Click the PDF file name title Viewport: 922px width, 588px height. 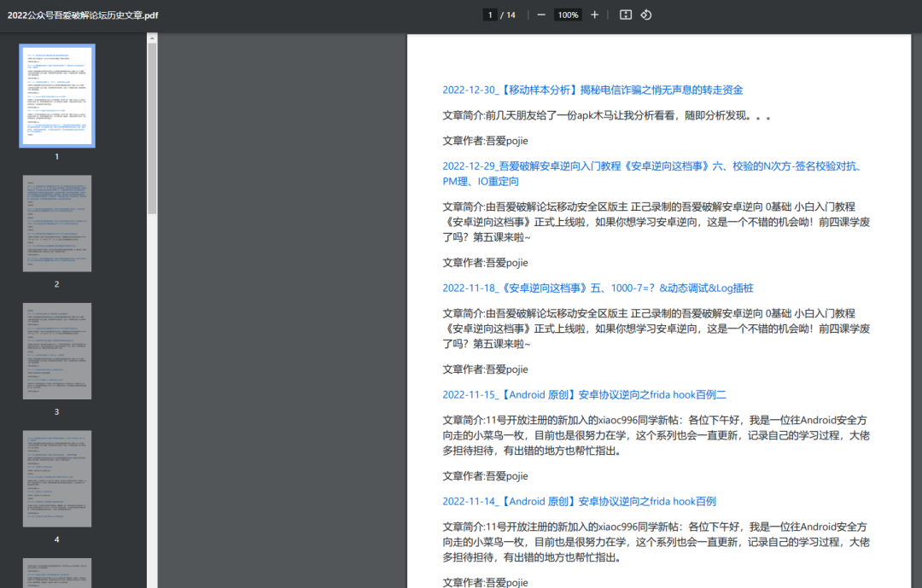coord(83,15)
